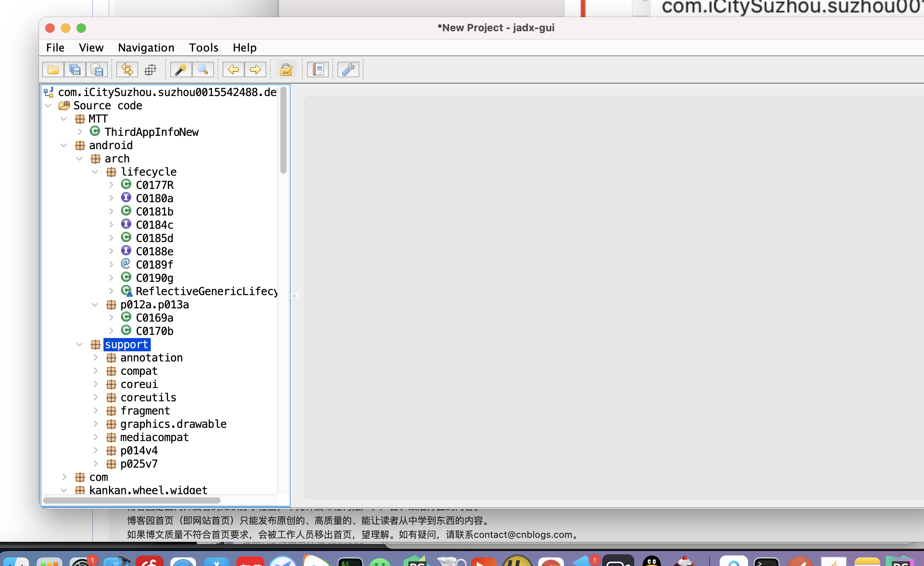Screen dimensions: 924x566
Task: Select the C0185d class icon
Action: tap(126, 237)
